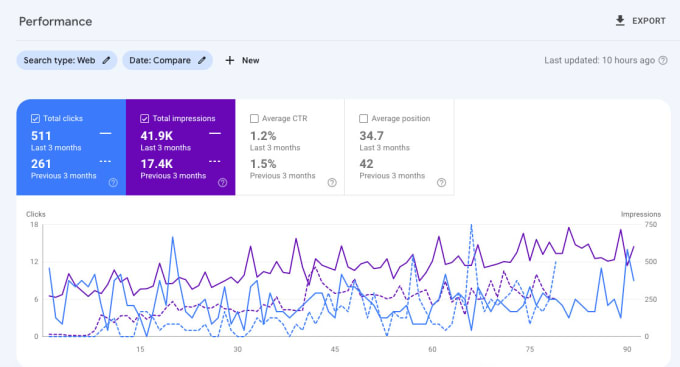Open help icon on Total impressions card
Image resolution: width=680 pixels, height=367 pixels.
(x=222, y=183)
